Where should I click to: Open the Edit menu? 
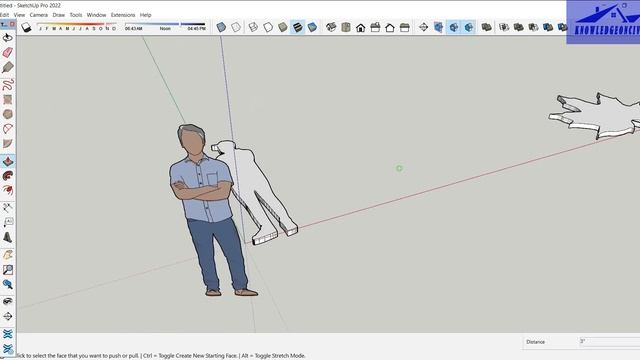(x=4, y=15)
